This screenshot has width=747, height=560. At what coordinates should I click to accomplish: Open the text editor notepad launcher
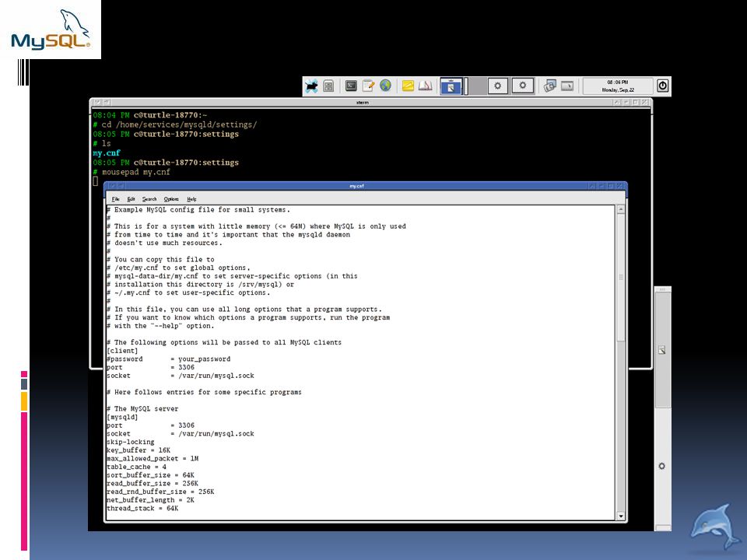pyautogui.click(x=368, y=86)
